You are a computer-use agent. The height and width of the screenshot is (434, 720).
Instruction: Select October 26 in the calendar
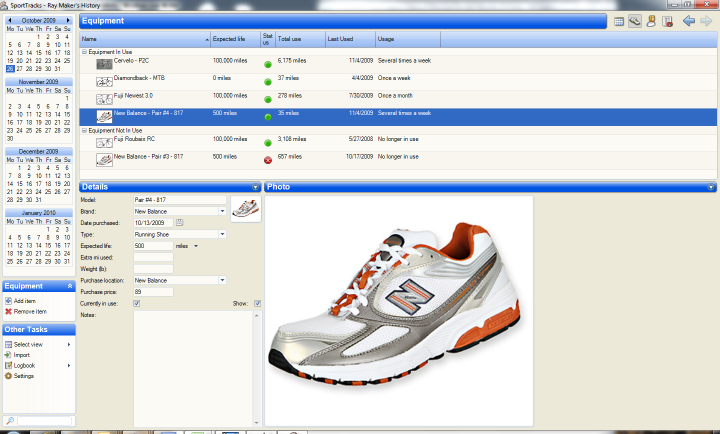[10, 68]
